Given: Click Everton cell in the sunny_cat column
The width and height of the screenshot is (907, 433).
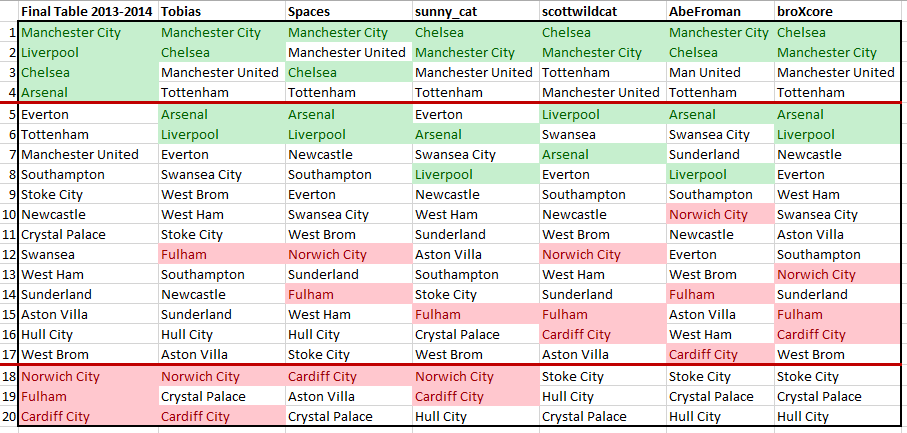Looking at the screenshot, I should (x=475, y=114).
